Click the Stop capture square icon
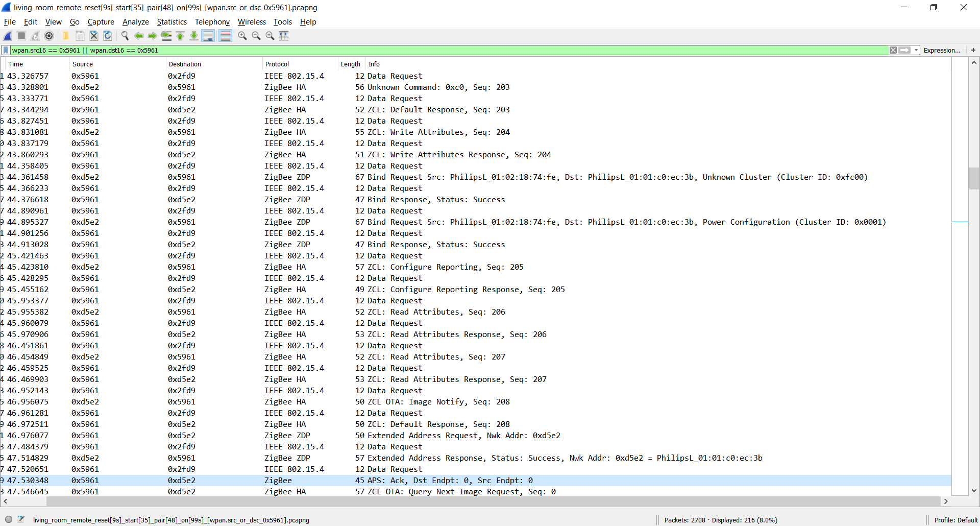This screenshot has width=980, height=526. (21, 36)
